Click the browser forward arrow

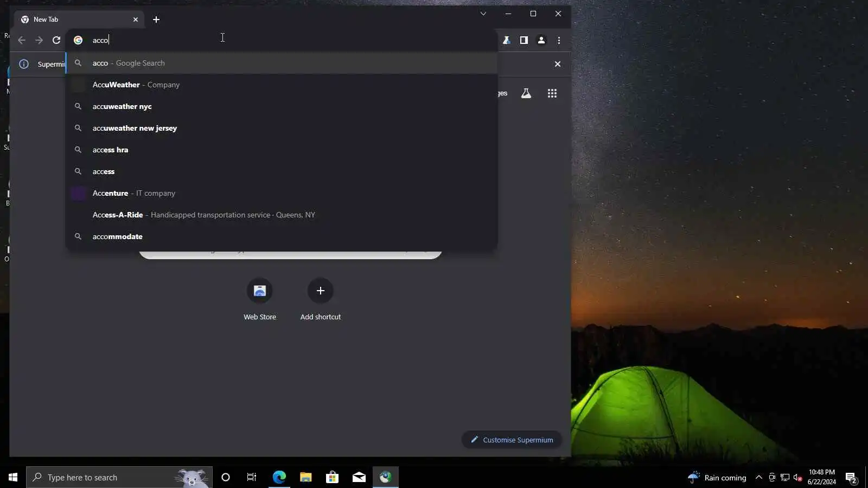pos(39,40)
